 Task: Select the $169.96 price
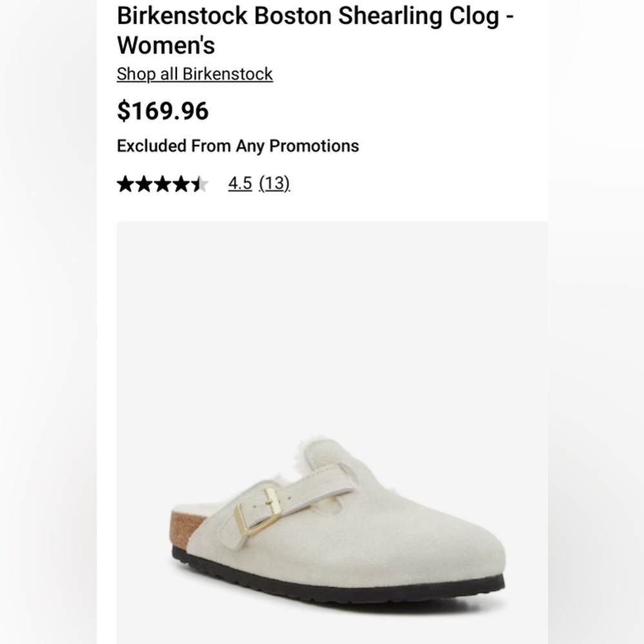click(162, 111)
